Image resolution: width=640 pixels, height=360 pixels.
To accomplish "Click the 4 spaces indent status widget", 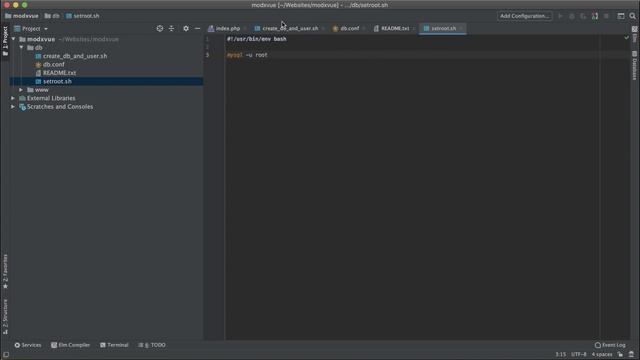I will 602,354.
